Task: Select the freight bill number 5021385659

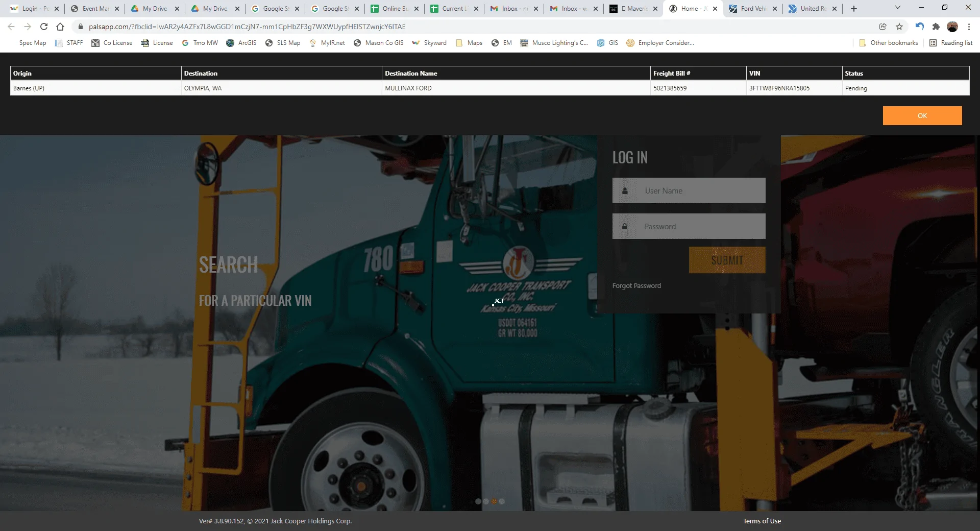Action: [670, 88]
